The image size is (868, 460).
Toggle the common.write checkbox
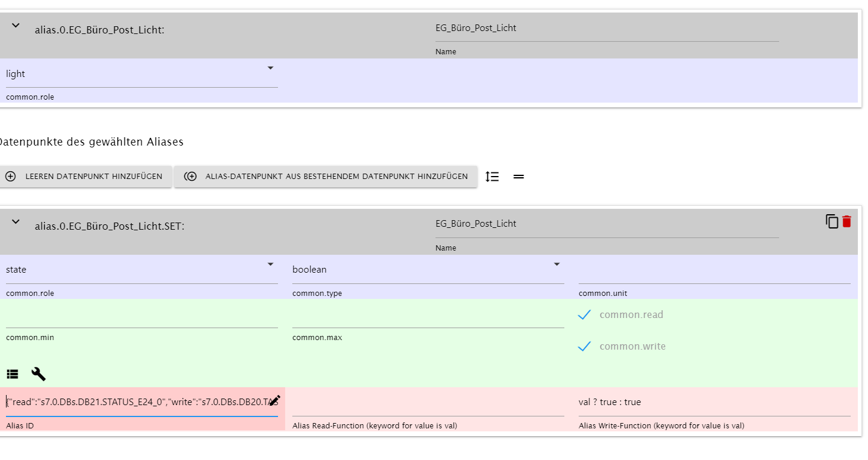point(585,346)
